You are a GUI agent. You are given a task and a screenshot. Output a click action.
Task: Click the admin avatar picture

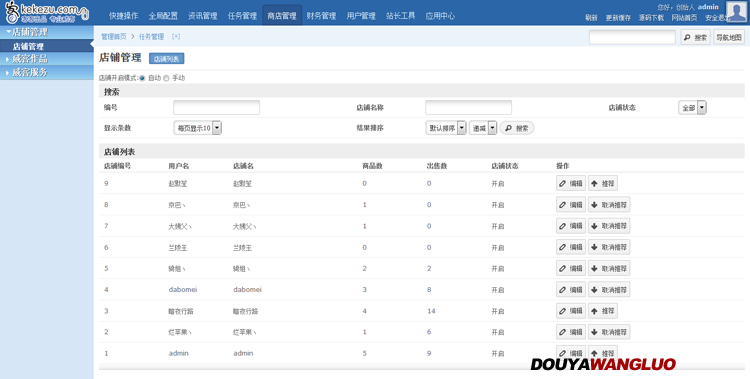(x=737, y=11)
